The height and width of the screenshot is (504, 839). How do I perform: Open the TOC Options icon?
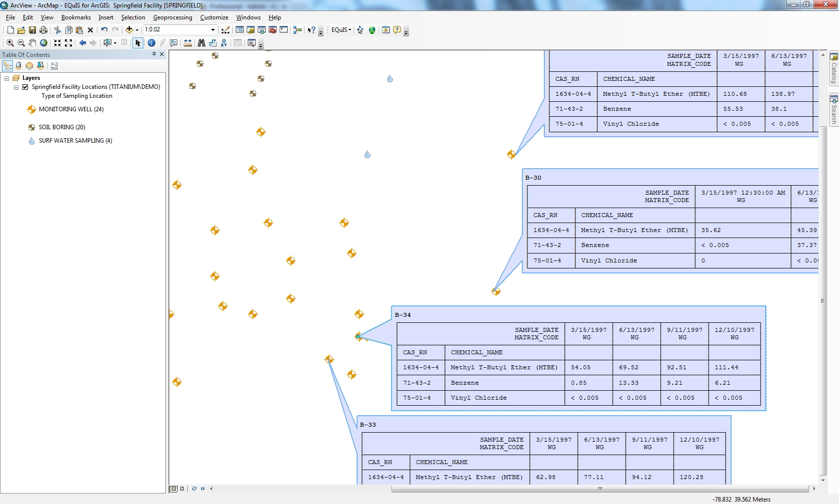pyautogui.click(x=54, y=66)
